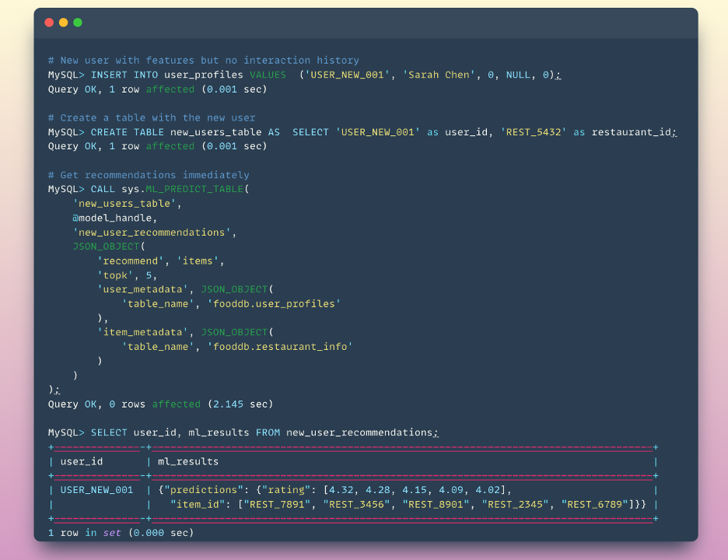This screenshot has height=560, width=728.
Task: Click the 'SELECT' keyword in the final query
Action: 109,432
